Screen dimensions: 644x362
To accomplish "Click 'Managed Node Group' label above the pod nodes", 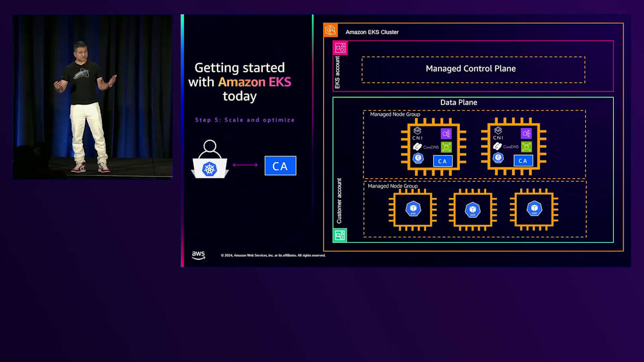I will (393, 186).
